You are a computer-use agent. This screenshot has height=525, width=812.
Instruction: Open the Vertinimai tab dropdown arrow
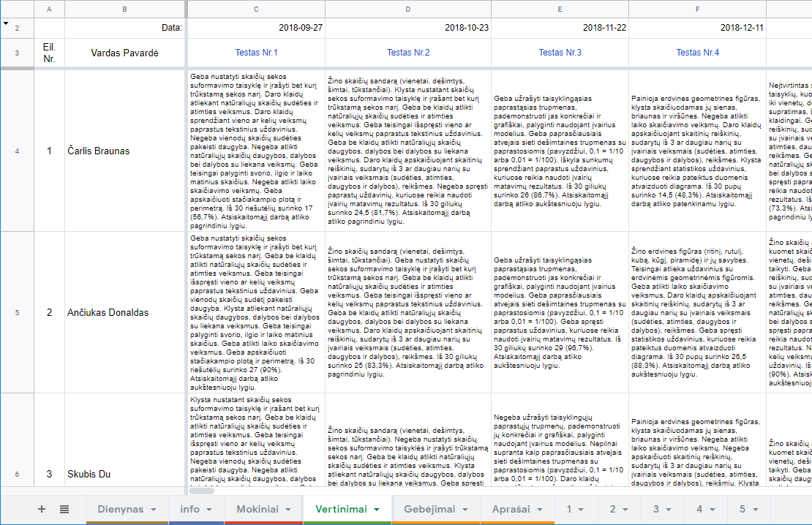click(x=377, y=510)
